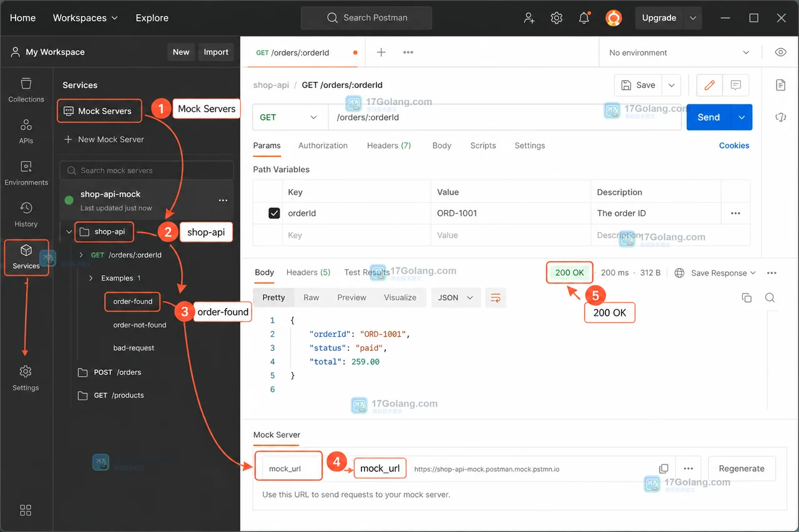
Task: Open the icon below documentation in right sidebar
Action: tap(780, 117)
